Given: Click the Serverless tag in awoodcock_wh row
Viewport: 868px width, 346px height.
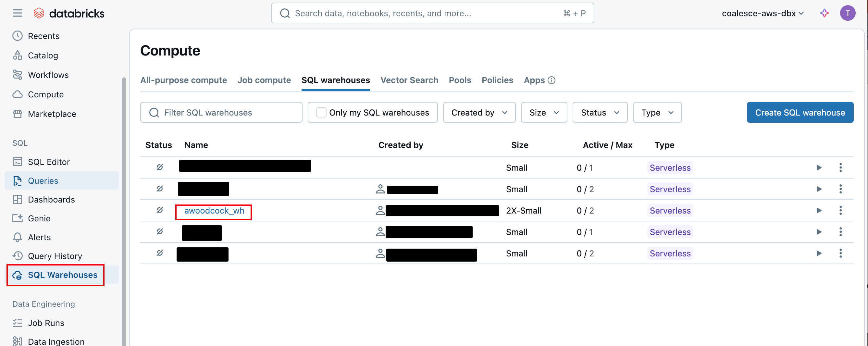Looking at the screenshot, I should click(670, 211).
